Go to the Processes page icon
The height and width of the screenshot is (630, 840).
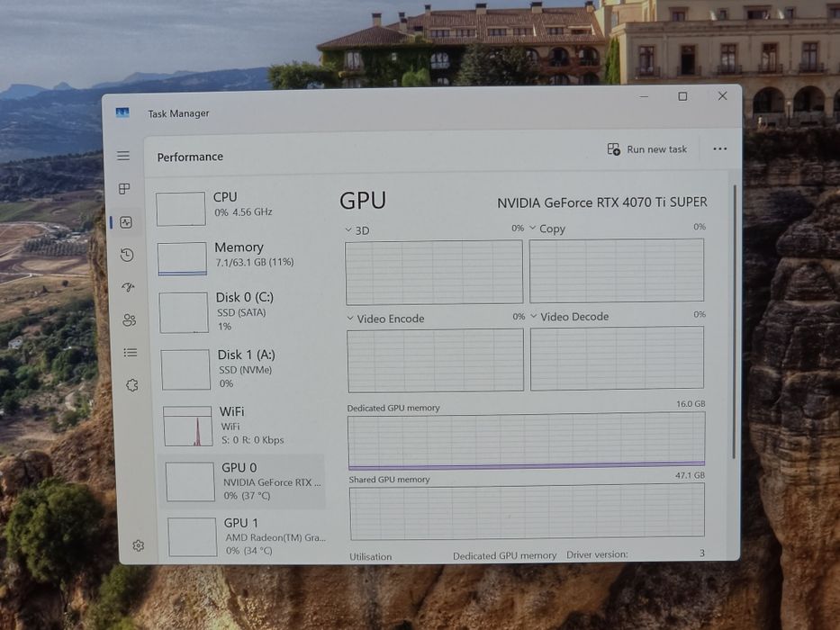[x=124, y=189]
